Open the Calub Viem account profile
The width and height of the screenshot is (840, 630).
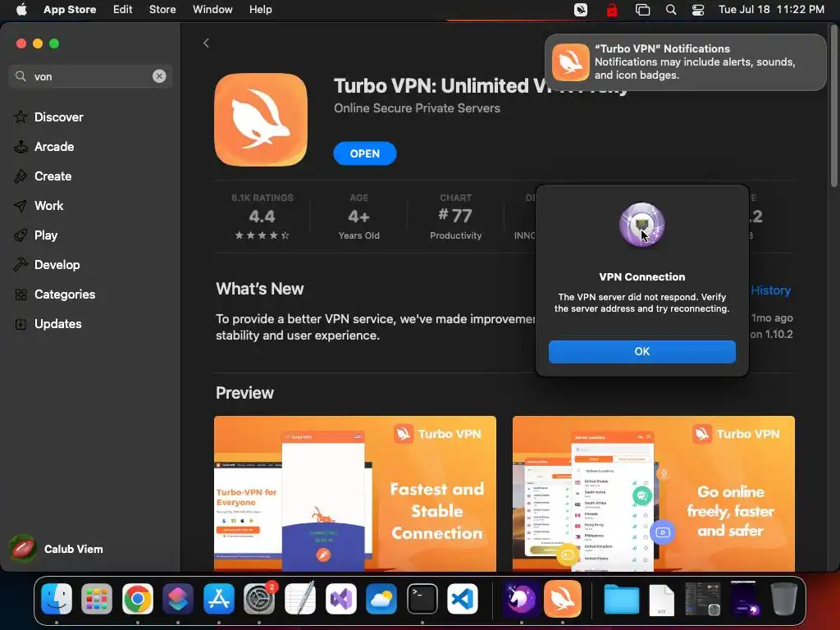click(57, 549)
